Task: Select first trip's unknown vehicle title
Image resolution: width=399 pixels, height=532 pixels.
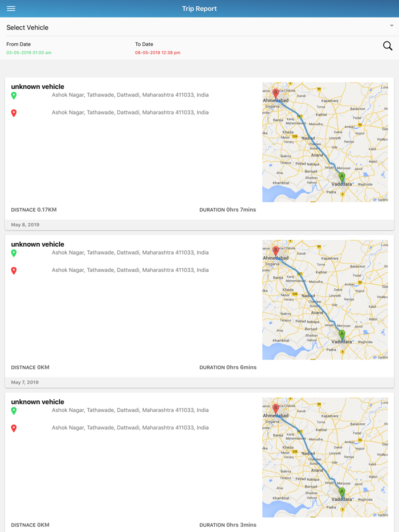Action: pyautogui.click(x=38, y=87)
